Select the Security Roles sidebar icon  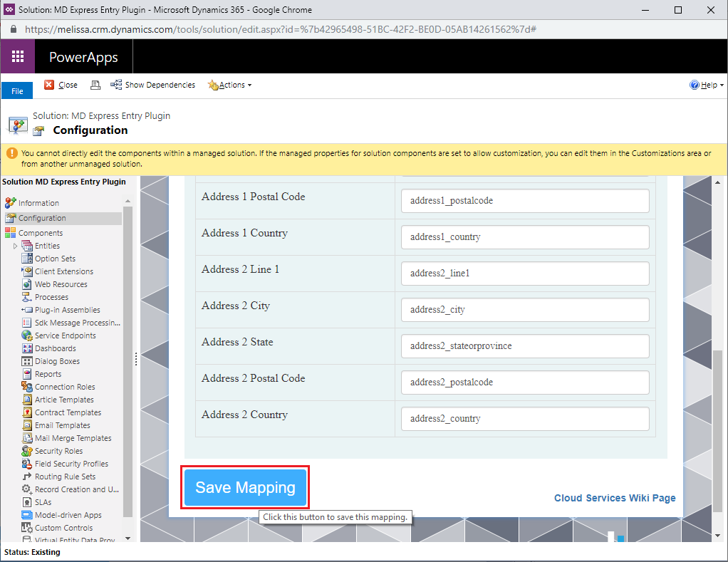(27, 451)
